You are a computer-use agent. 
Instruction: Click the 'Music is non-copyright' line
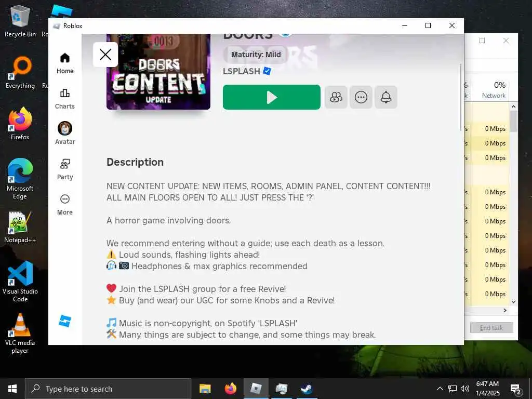pyautogui.click(x=202, y=323)
